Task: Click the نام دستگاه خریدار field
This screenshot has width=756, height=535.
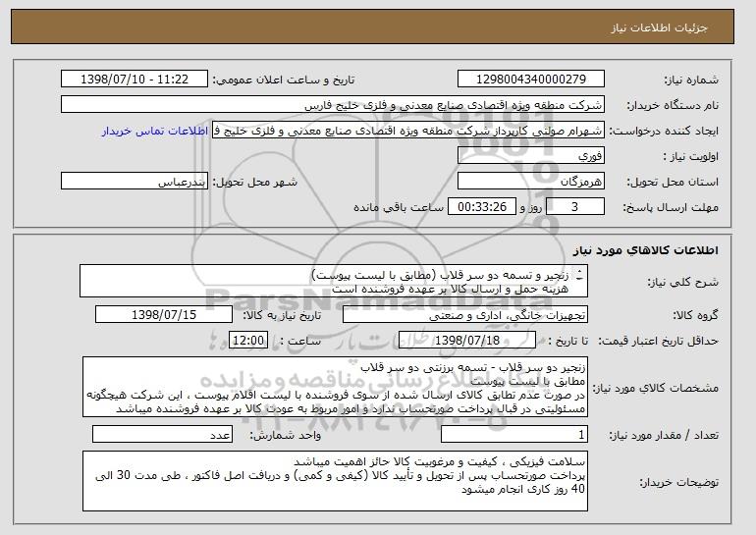Action: pyautogui.click(x=333, y=105)
